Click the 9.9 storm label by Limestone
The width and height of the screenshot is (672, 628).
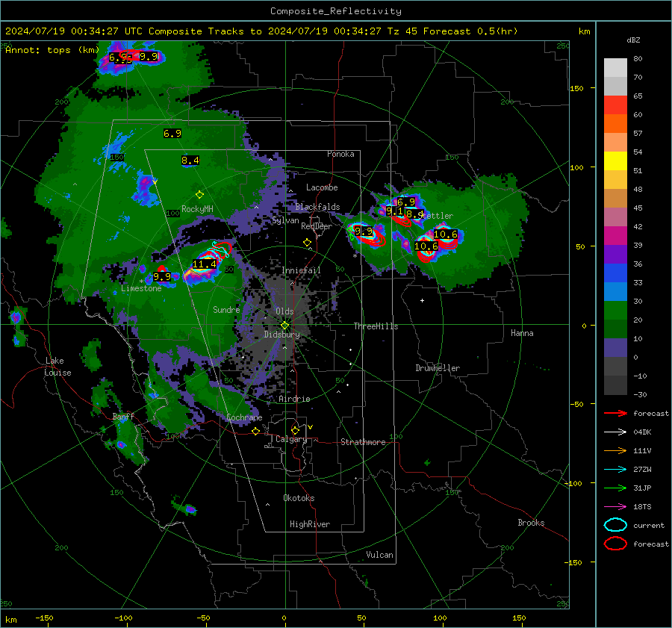point(162,276)
